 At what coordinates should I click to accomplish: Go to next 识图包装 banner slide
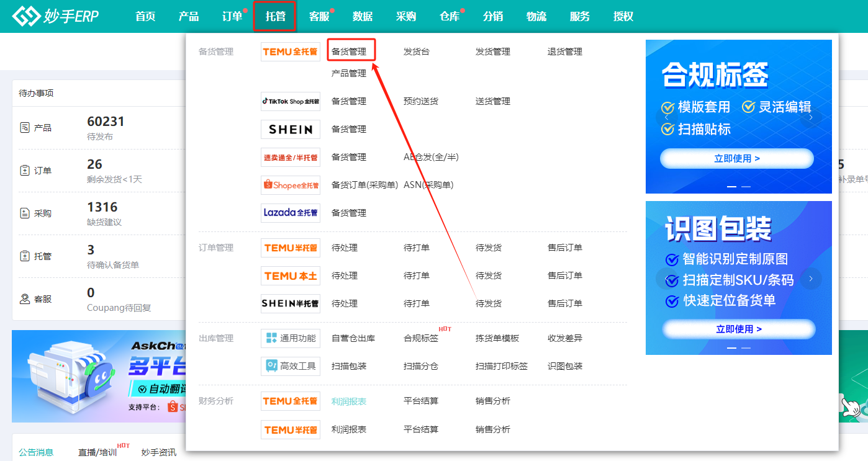click(x=811, y=279)
